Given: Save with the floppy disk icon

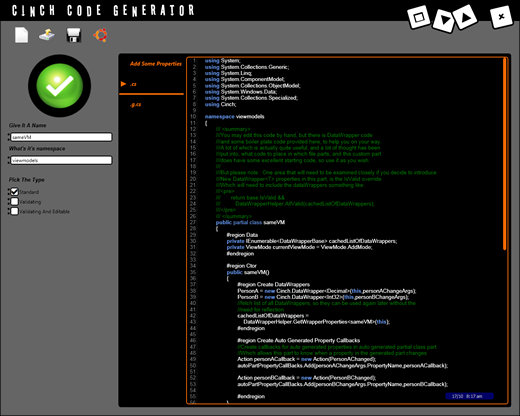Looking at the screenshot, I should click(74, 35).
